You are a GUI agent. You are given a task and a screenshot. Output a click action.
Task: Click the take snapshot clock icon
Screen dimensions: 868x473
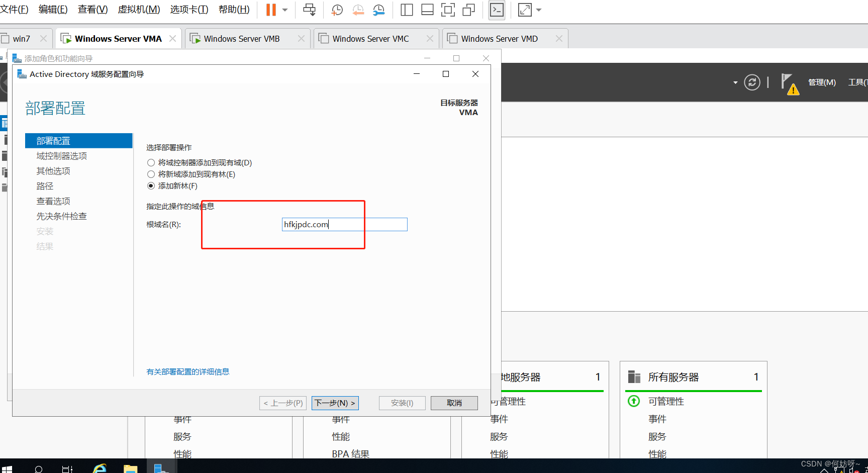pyautogui.click(x=337, y=10)
